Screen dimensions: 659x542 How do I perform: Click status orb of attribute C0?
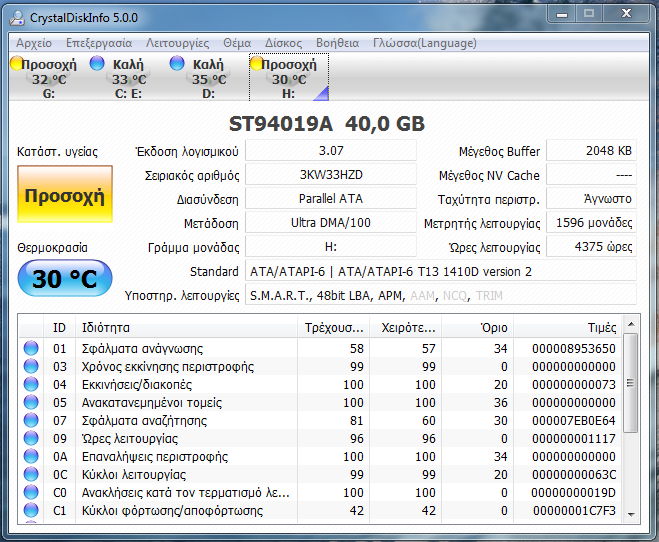tap(31, 492)
